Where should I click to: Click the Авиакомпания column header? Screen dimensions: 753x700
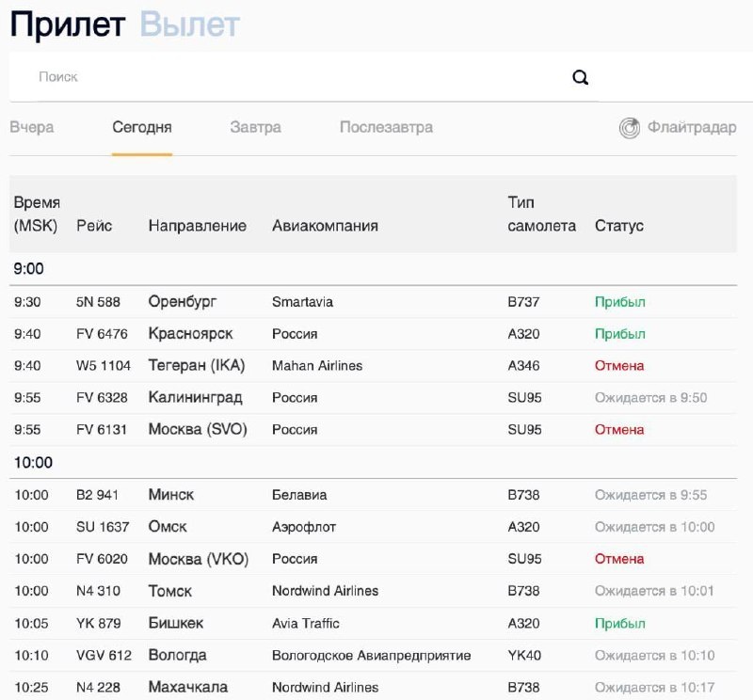pos(325,226)
